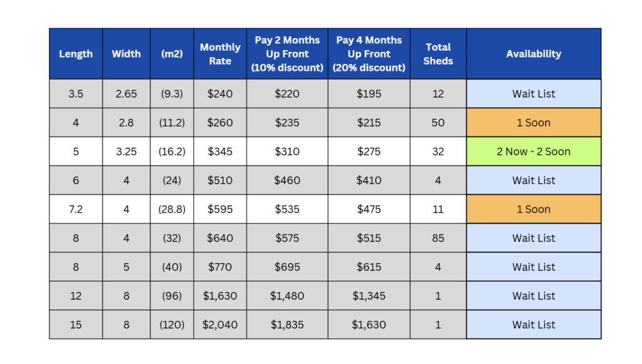Select the Total Sheds column header
642x364 pixels.
click(x=438, y=54)
